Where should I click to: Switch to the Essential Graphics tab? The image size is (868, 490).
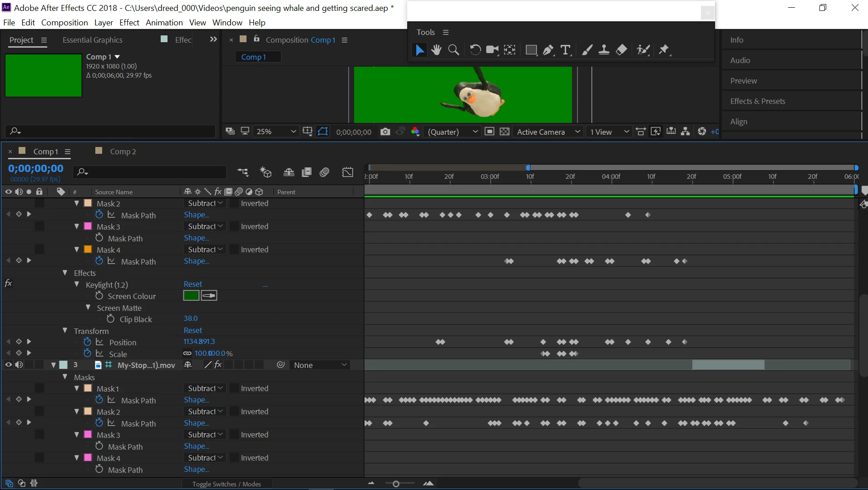93,40
